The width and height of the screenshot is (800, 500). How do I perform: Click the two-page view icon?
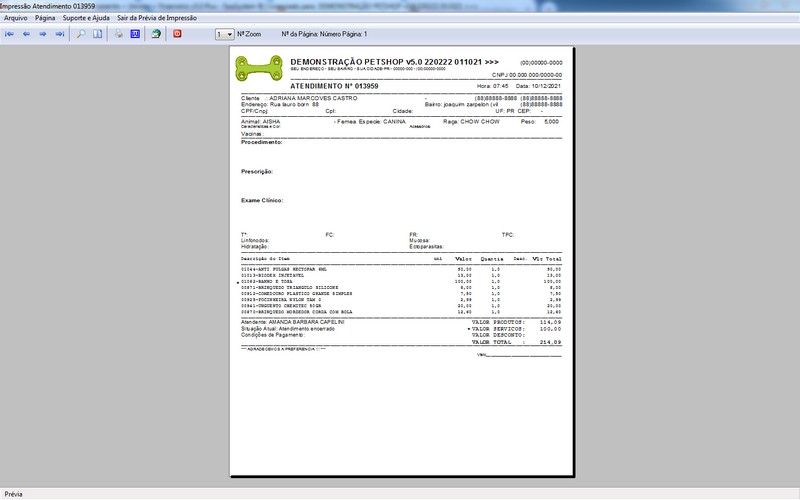(x=97, y=34)
